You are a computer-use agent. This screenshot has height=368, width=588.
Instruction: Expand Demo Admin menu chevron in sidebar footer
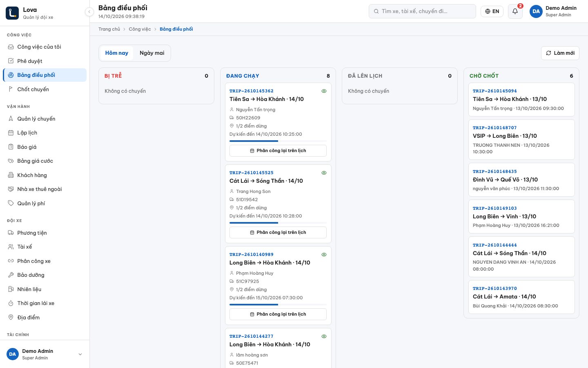pyautogui.click(x=80, y=354)
